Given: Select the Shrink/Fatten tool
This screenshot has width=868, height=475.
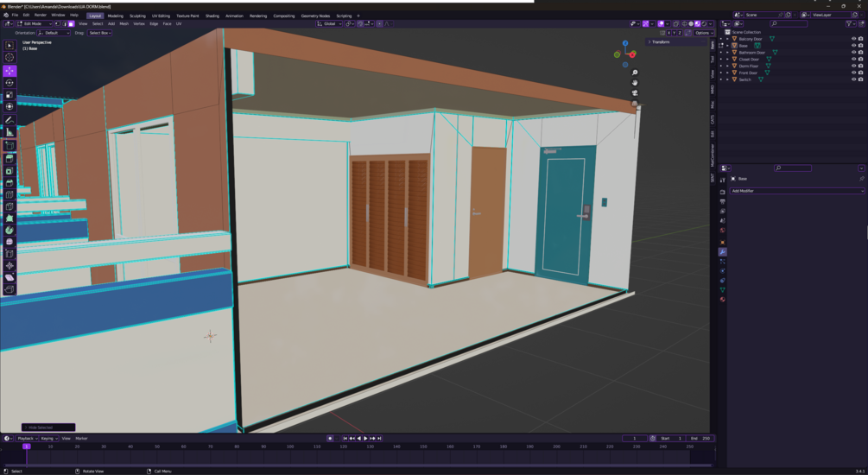Looking at the screenshot, I should (10, 266).
